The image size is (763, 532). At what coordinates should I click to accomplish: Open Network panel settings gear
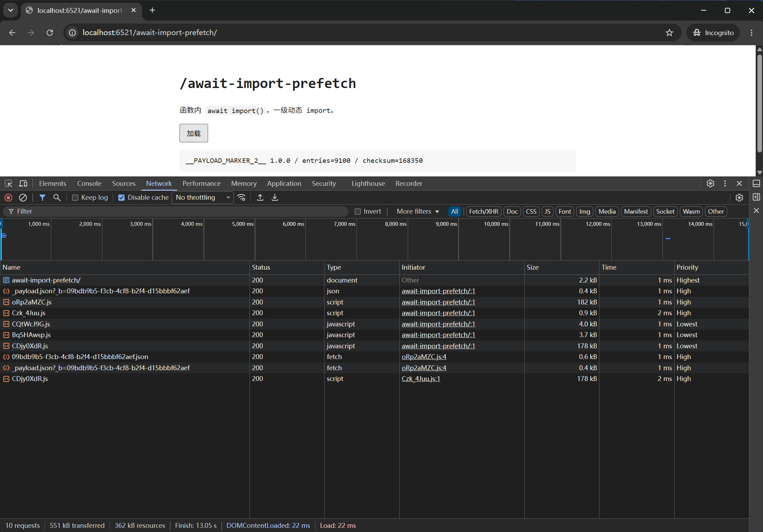[x=739, y=198]
